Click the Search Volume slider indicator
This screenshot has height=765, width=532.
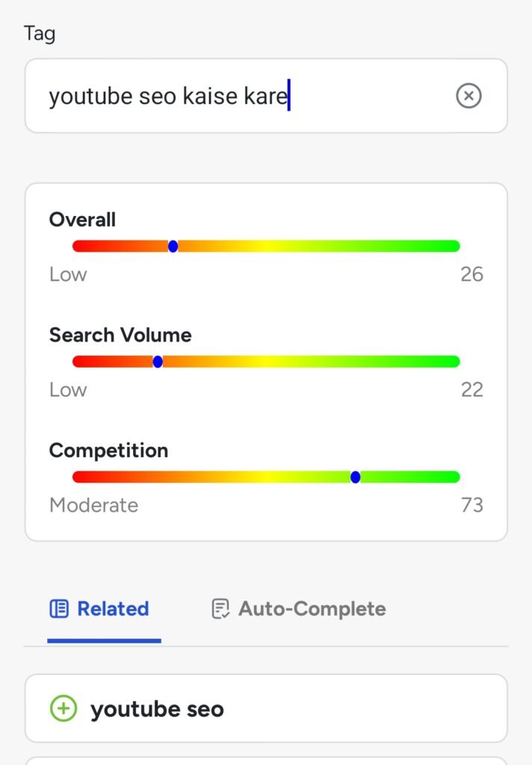coord(157,361)
